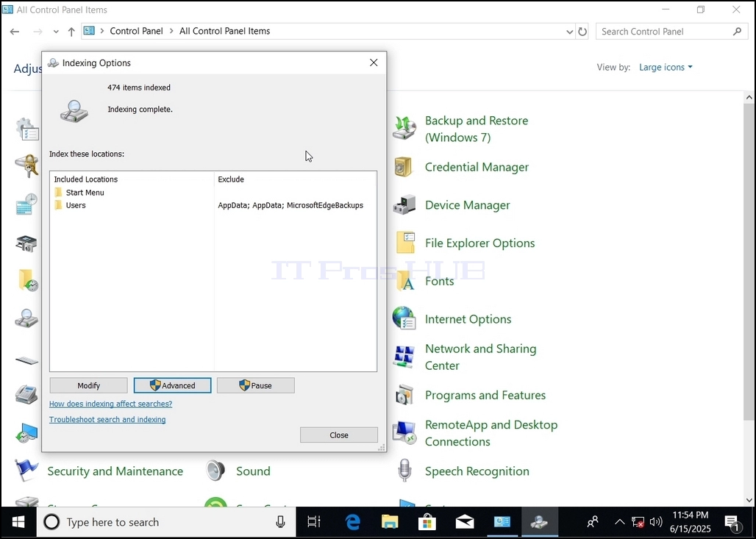Click scrollbar down arrow in Control Panel
Image resolution: width=756 pixels, height=539 pixels.
[749, 501]
